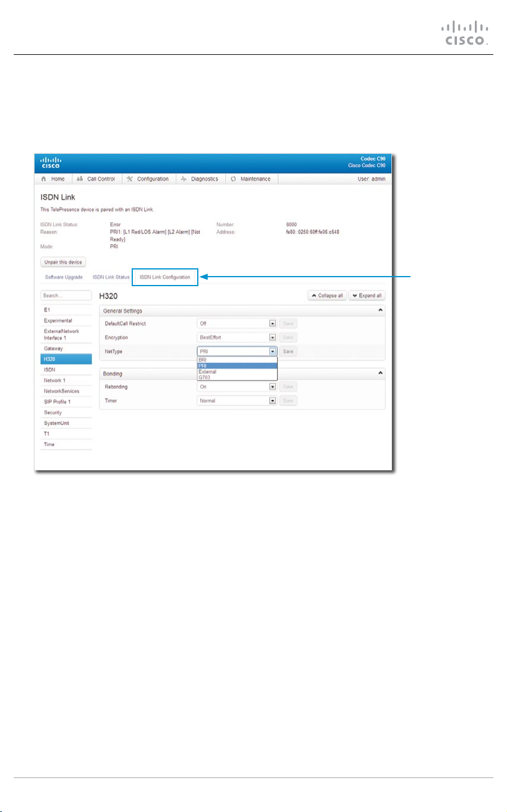
Task: Open the Maintenance menu
Action: pyautogui.click(x=250, y=179)
